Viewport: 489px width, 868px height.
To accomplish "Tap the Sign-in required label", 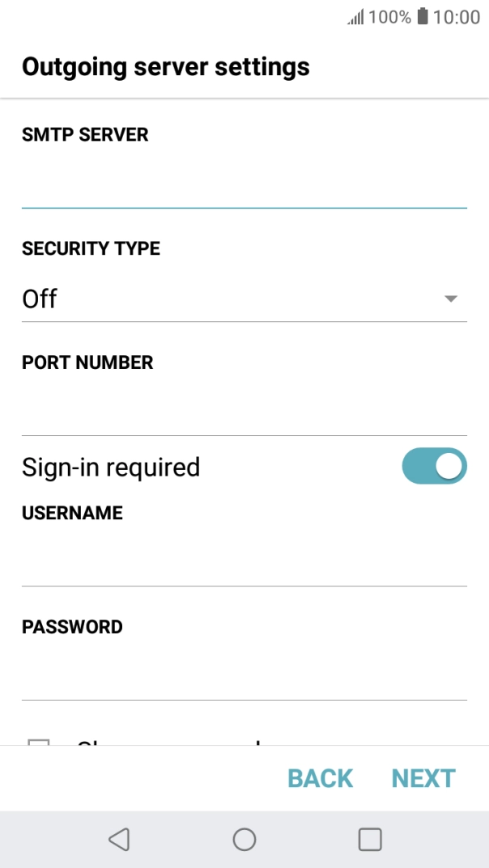I will point(112,466).
